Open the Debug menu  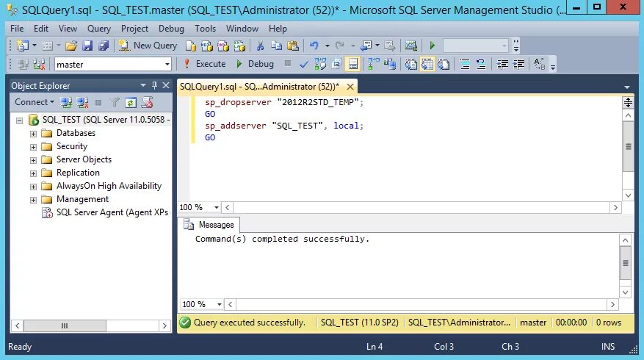pos(171,29)
